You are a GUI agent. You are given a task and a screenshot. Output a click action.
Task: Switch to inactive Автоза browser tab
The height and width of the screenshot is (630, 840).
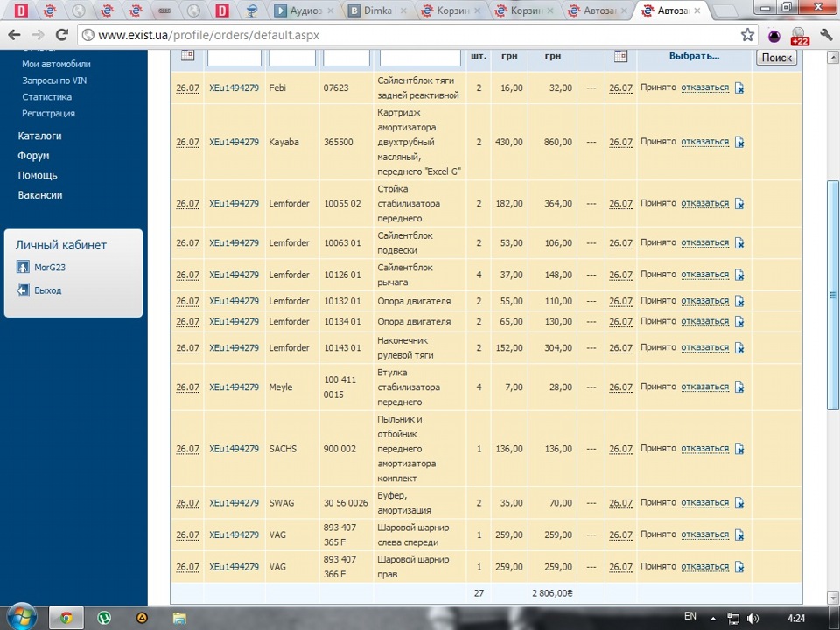point(598,10)
